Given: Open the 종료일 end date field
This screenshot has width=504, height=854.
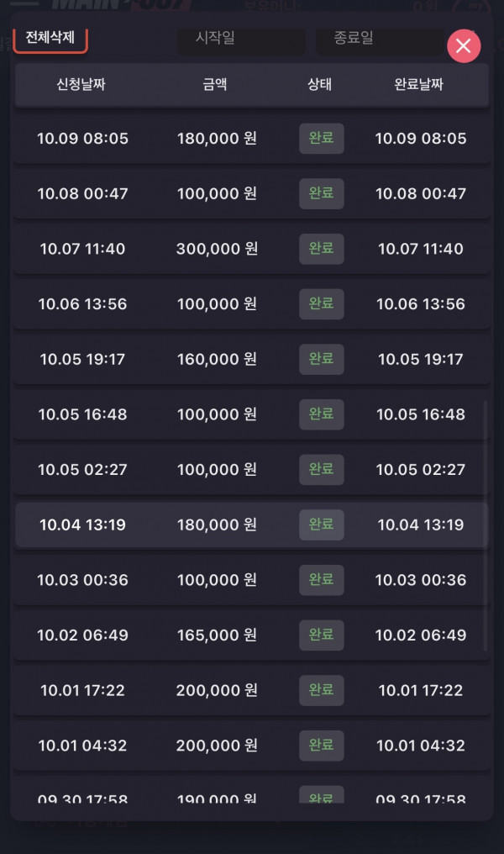Looking at the screenshot, I should click(377, 39).
